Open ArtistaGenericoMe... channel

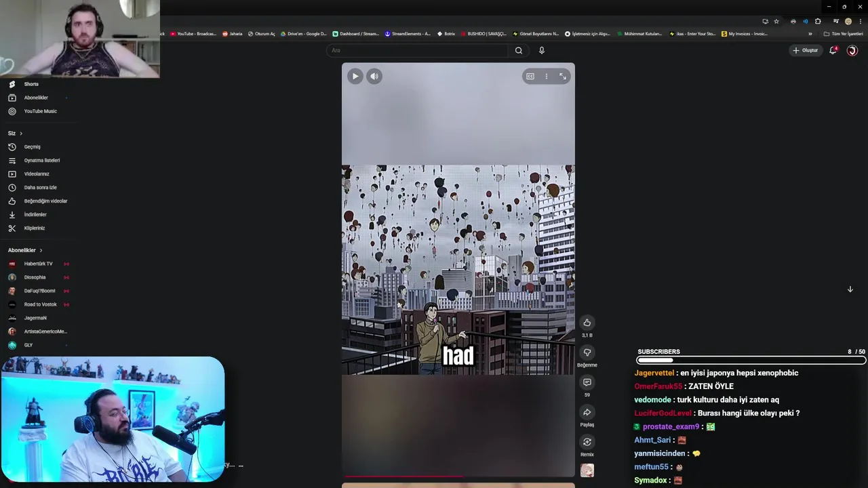click(45, 331)
